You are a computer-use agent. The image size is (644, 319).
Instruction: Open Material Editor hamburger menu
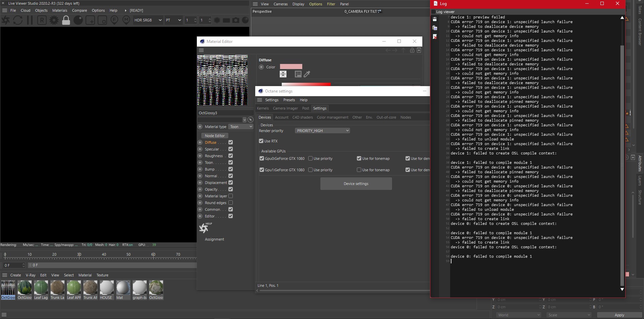(201, 50)
